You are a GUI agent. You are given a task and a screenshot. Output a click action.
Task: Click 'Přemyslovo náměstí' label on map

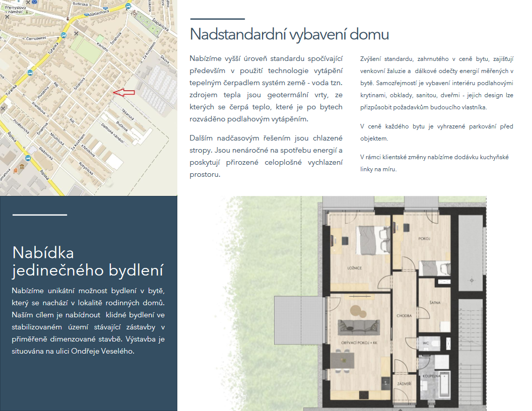pos(15,10)
